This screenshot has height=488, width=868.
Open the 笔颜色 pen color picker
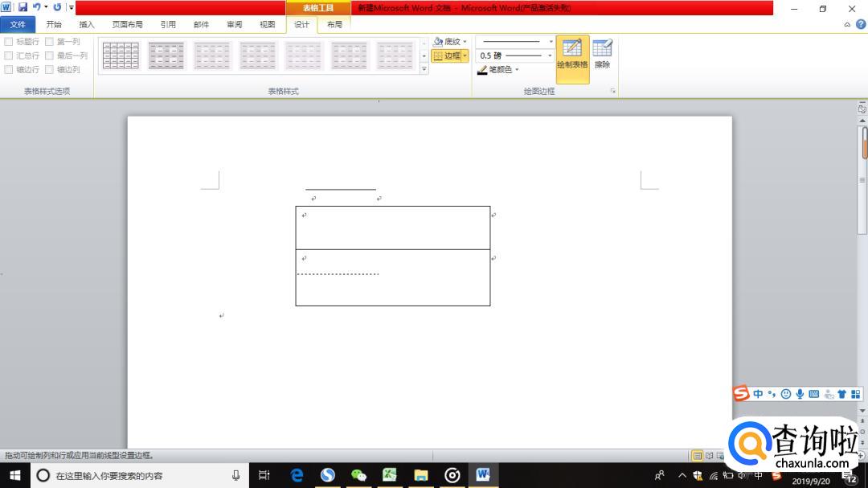click(498, 70)
